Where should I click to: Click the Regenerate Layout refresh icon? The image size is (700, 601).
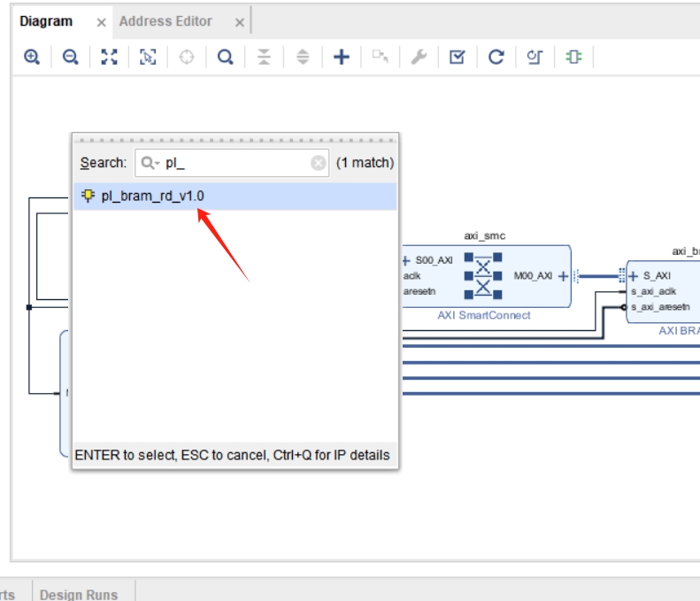click(x=496, y=58)
